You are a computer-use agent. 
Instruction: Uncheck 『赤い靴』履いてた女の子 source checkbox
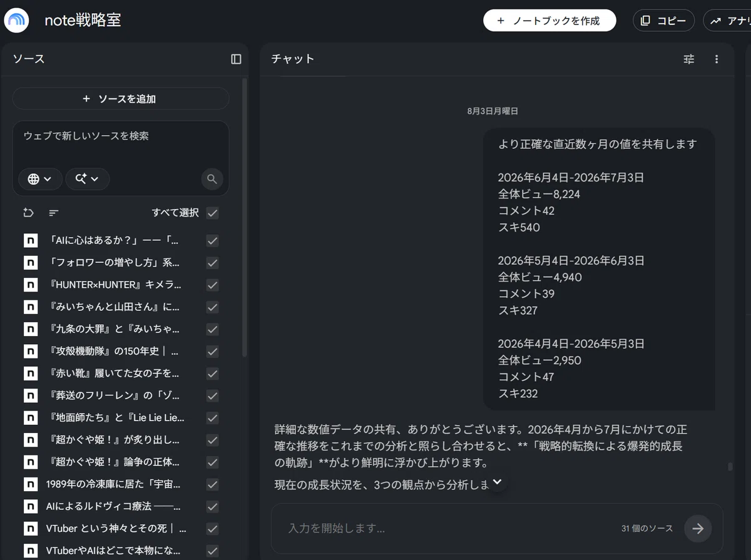pyautogui.click(x=213, y=374)
